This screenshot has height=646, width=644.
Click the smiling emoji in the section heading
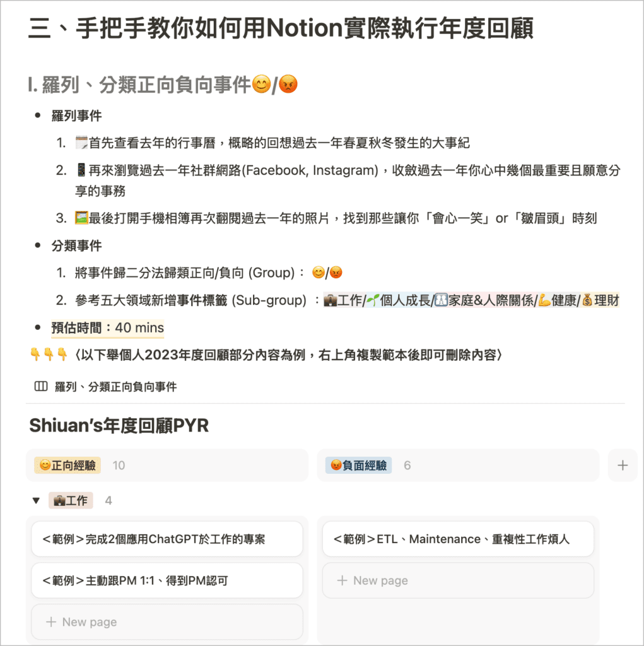(x=261, y=85)
